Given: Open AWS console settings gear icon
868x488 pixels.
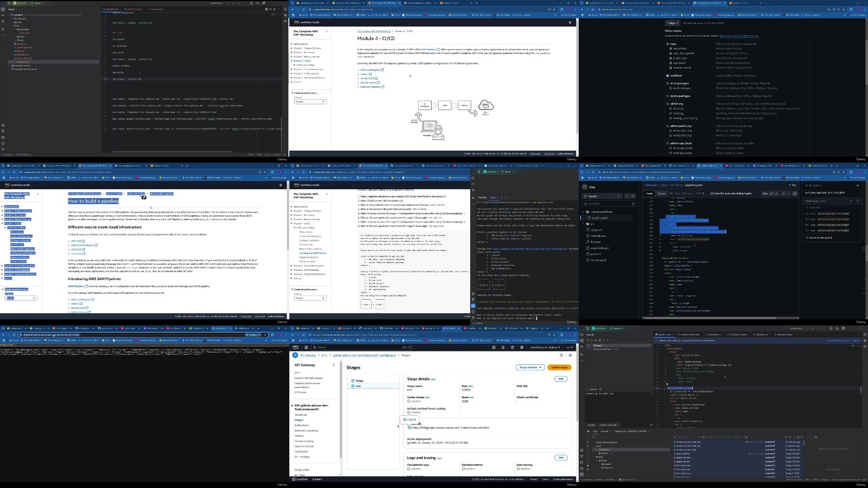Looking at the screenshot, I should pos(522,347).
